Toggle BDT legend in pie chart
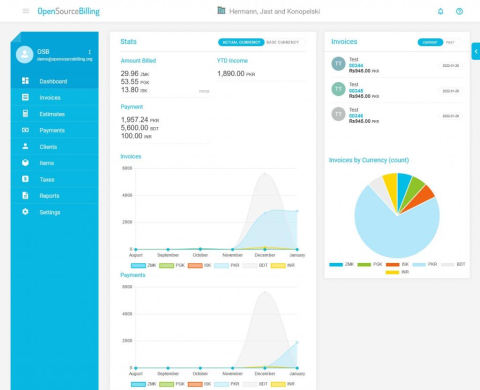Screen dimensions: 480x390 coord(453,264)
